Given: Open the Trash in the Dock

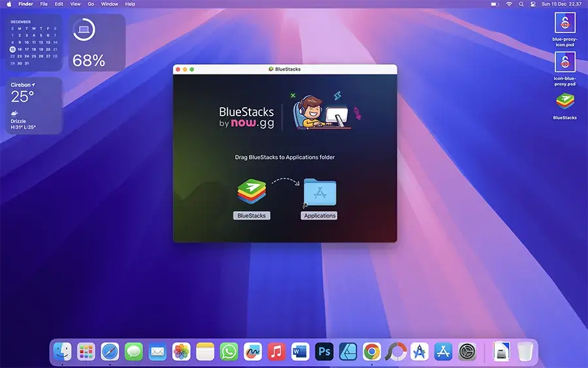Looking at the screenshot, I should pos(525,352).
